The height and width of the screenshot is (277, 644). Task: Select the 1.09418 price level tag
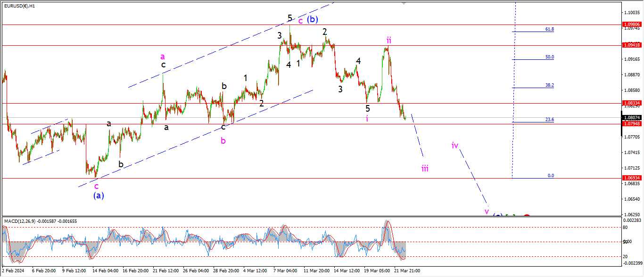(x=631, y=45)
